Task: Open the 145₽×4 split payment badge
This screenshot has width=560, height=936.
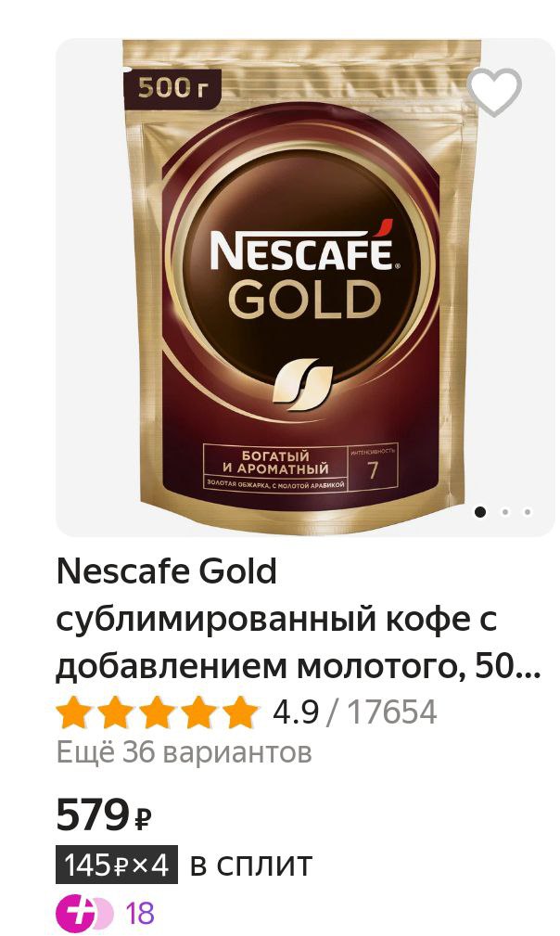Action: tap(117, 865)
